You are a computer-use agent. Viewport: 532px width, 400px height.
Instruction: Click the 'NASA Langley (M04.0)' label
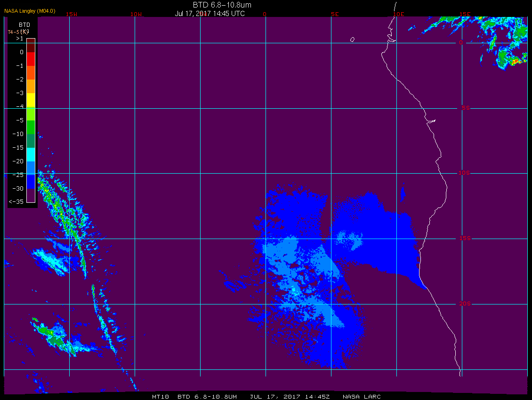[x=30, y=11]
